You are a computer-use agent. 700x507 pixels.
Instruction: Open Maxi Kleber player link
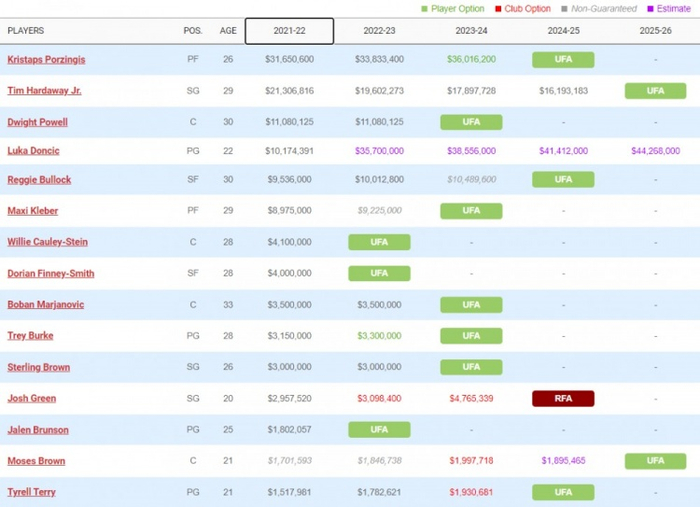pyautogui.click(x=33, y=211)
